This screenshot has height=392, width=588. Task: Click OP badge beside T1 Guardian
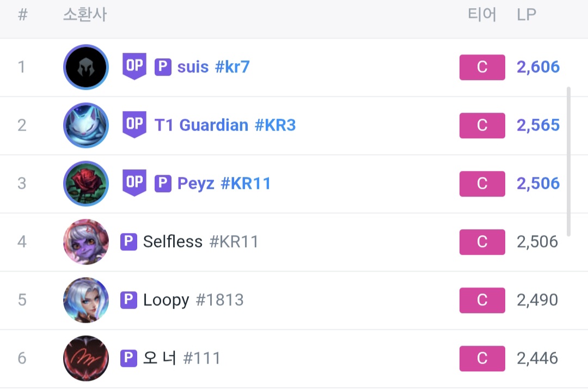coord(134,125)
